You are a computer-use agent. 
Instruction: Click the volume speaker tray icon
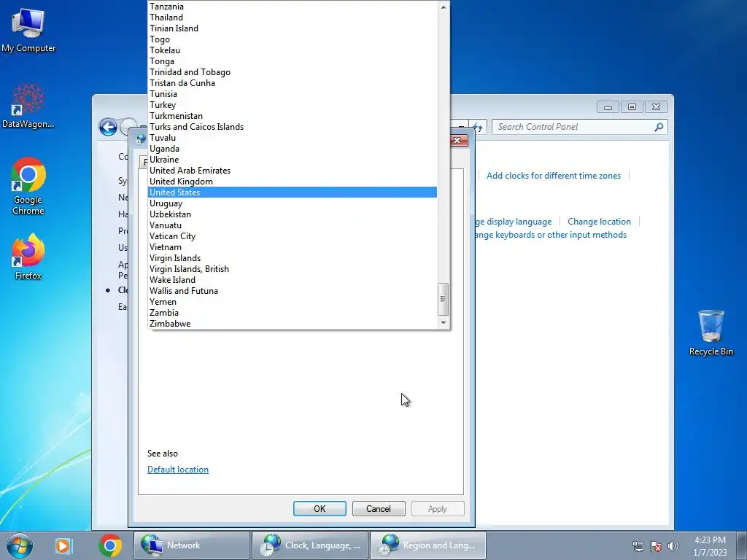click(673, 546)
